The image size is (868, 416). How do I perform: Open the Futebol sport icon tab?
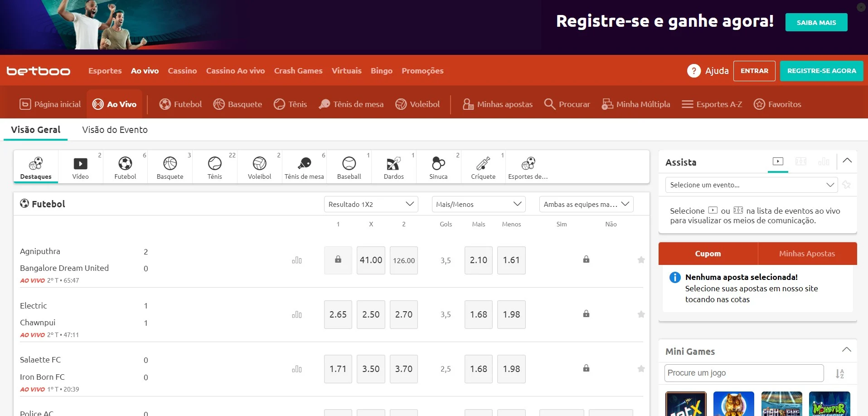click(x=125, y=167)
